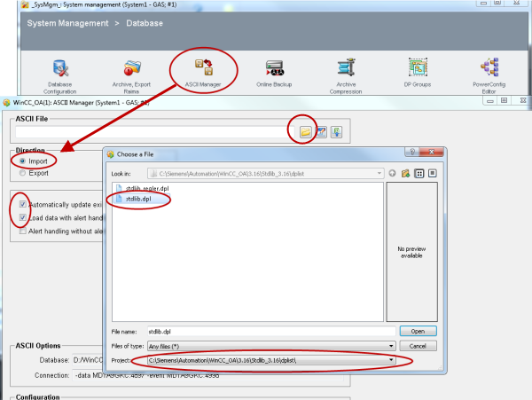The width and height of the screenshot is (532, 400).
Task: Open Archive Compression settings
Action: point(346,68)
